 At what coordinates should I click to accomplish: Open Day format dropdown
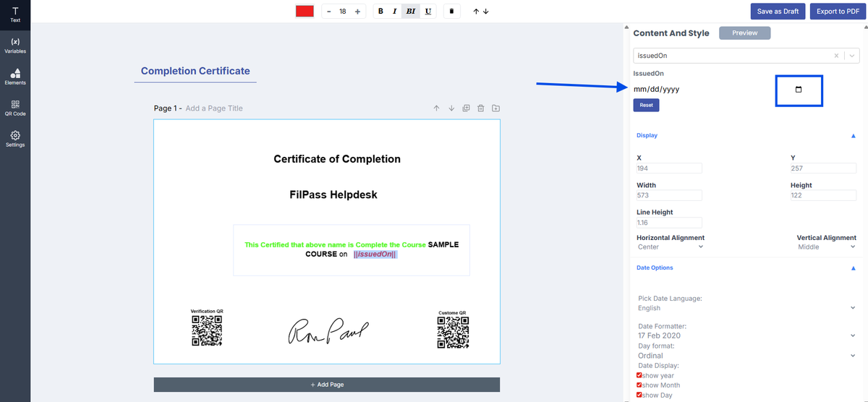(747, 356)
